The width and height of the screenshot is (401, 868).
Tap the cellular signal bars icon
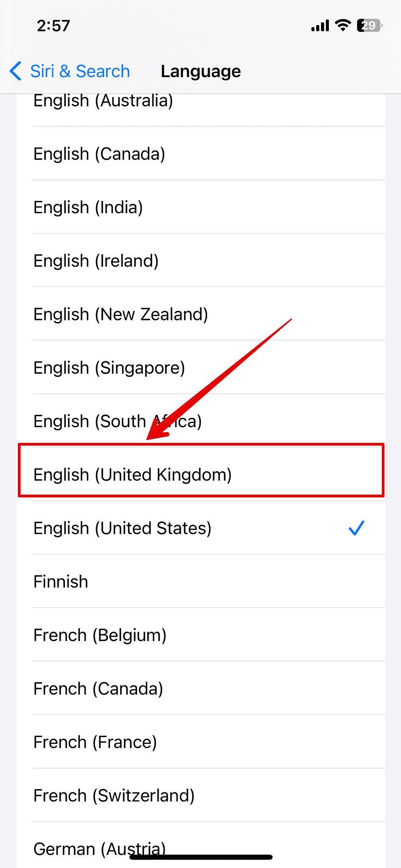320,26
